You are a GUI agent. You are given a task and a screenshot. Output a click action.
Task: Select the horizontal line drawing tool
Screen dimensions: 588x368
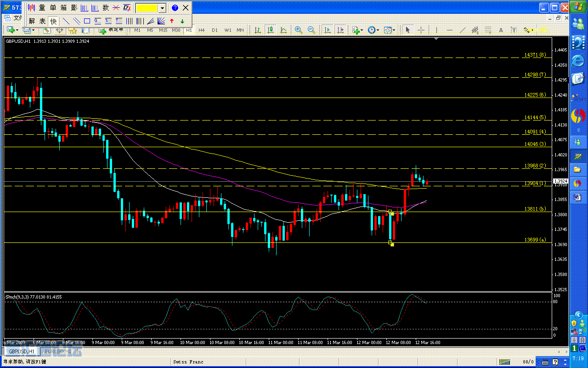pyautogui.click(x=449, y=30)
